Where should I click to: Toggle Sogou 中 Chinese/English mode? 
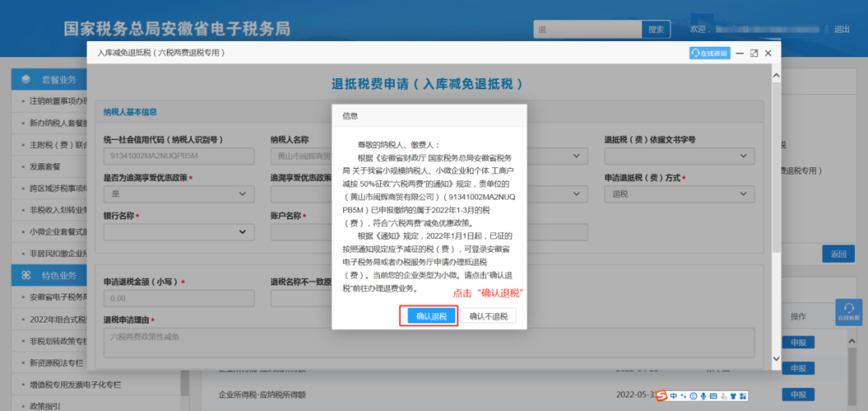tap(672, 396)
